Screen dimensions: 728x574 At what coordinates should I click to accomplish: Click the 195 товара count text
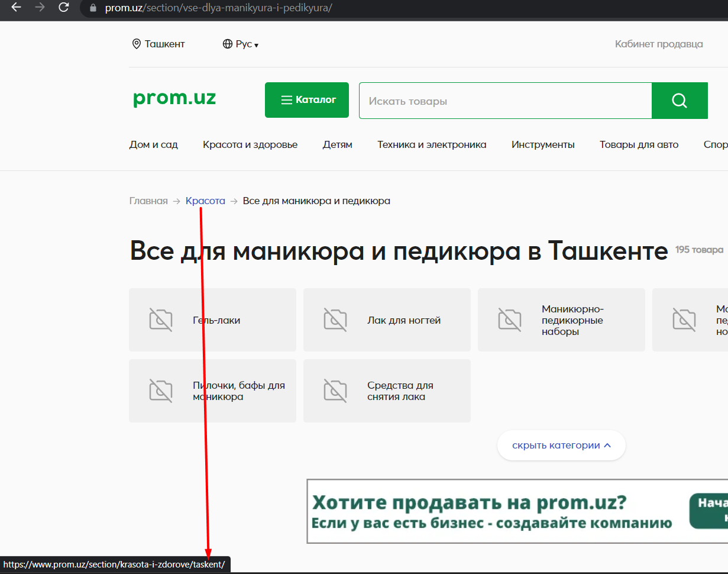(x=699, y=250)
